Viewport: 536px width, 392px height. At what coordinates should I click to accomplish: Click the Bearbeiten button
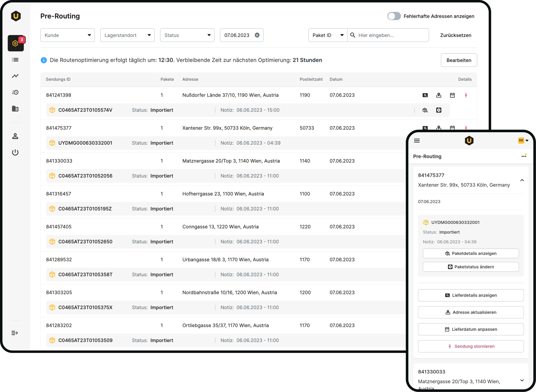pyautogui.click(x=459, y=60)
